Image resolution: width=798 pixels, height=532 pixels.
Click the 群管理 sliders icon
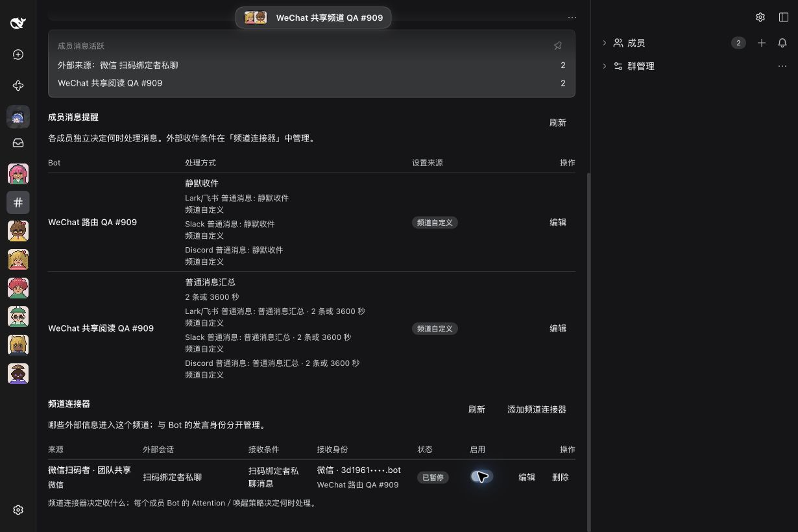coord(618,66)
